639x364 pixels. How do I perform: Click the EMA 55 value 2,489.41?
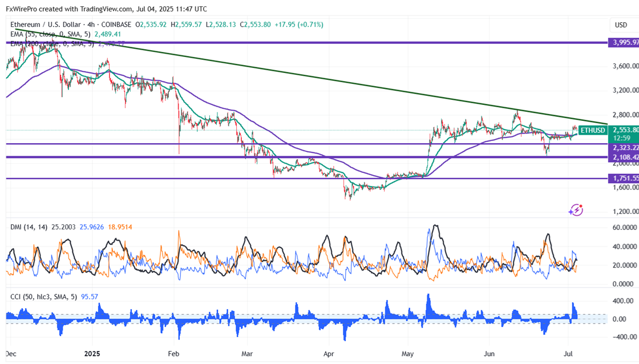click(x=108, y=34)
